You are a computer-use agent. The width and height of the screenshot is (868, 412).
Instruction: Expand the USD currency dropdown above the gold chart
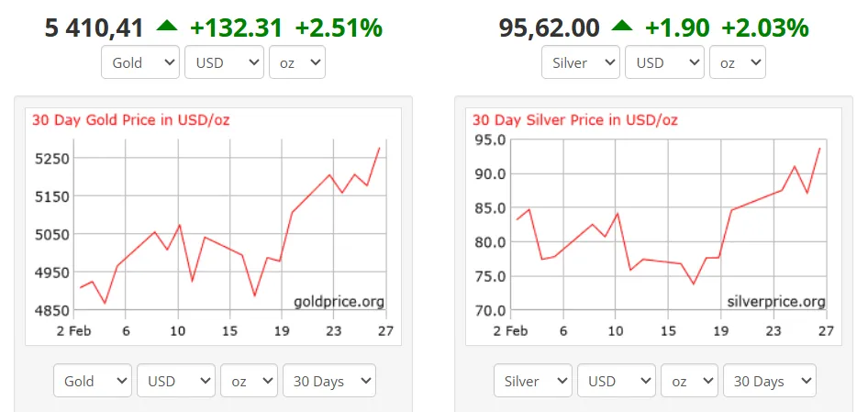pos(224,62)
